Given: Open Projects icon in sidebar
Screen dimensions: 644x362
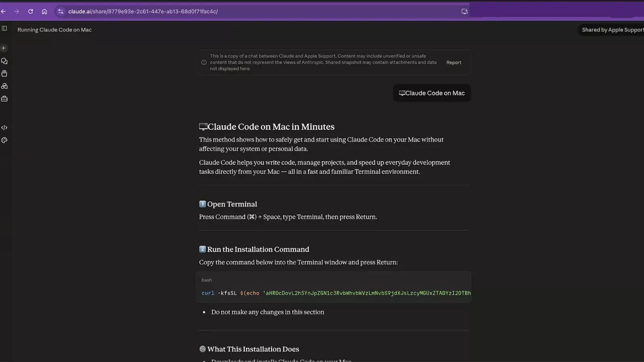Looking at the screenshot, I should [4, 74].
